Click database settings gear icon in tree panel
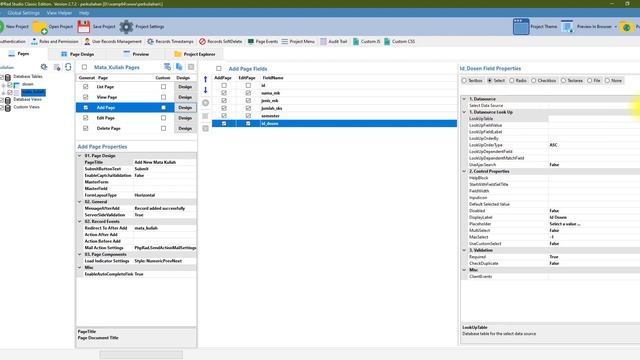 tap(44, 67)
